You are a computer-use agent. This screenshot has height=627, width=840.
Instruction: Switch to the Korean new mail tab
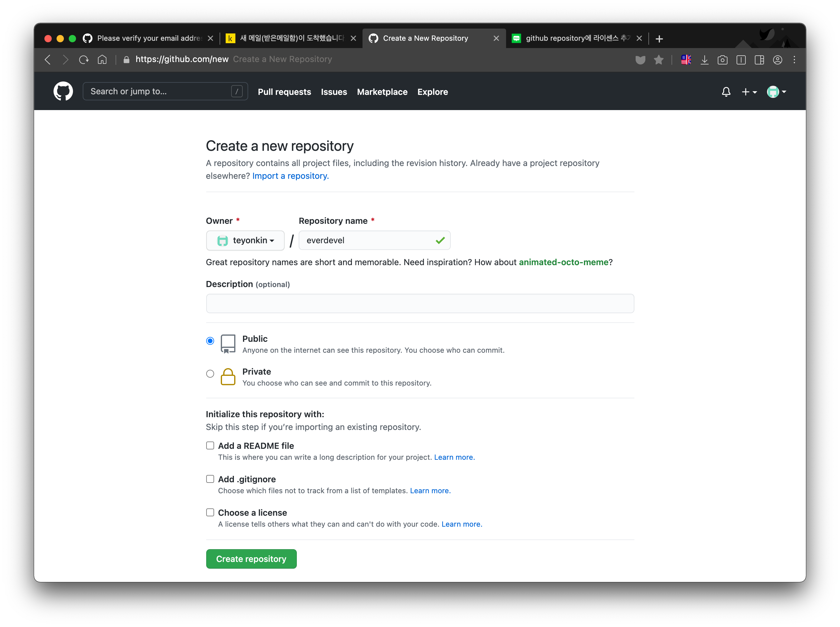[291, 38]
